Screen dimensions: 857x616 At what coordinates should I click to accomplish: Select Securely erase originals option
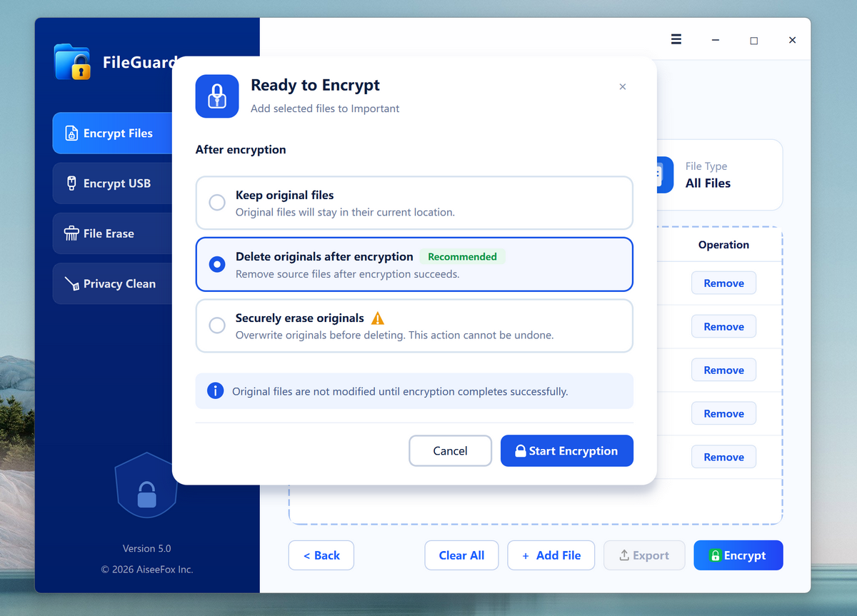[414, 325]
